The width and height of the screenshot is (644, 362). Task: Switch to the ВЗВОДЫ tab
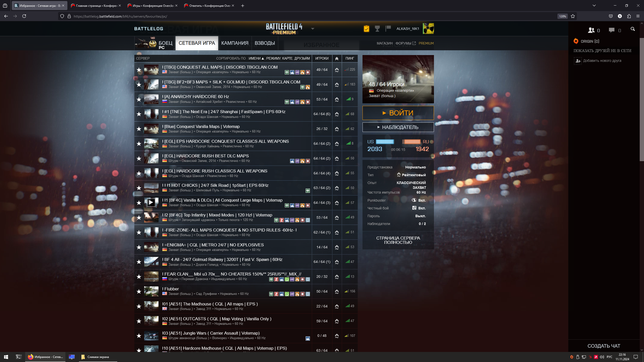(265, 43)
